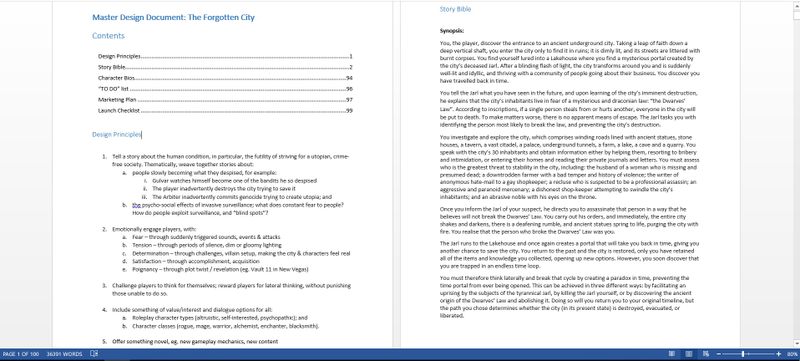Image resolution: width=800 pixels, height=361 pixels.
Task: Open zoom dialog via 80% level
Action: point(792,354)
